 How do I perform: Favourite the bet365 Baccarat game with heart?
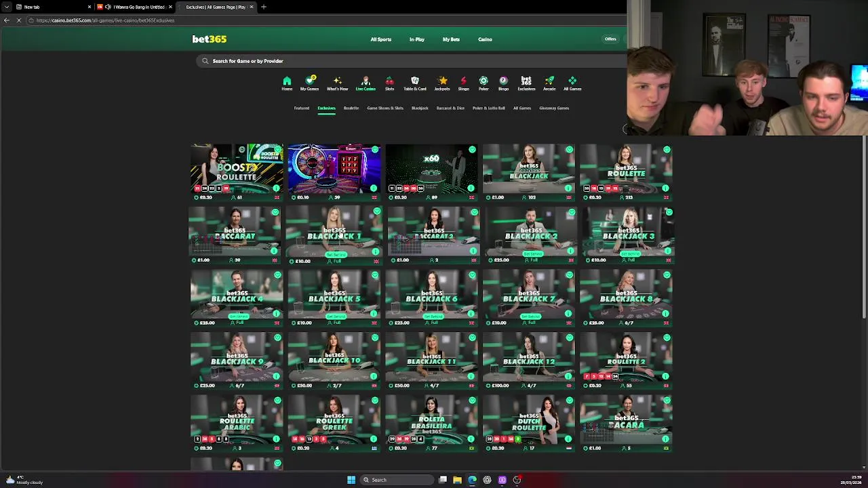tap(275, 213)
